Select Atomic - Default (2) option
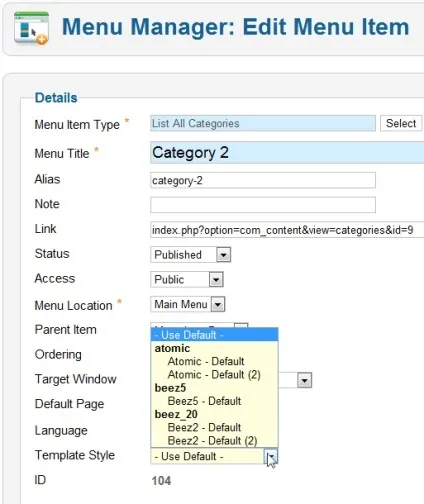Viewport: 424px width, 504px height. tap(214, 375)
